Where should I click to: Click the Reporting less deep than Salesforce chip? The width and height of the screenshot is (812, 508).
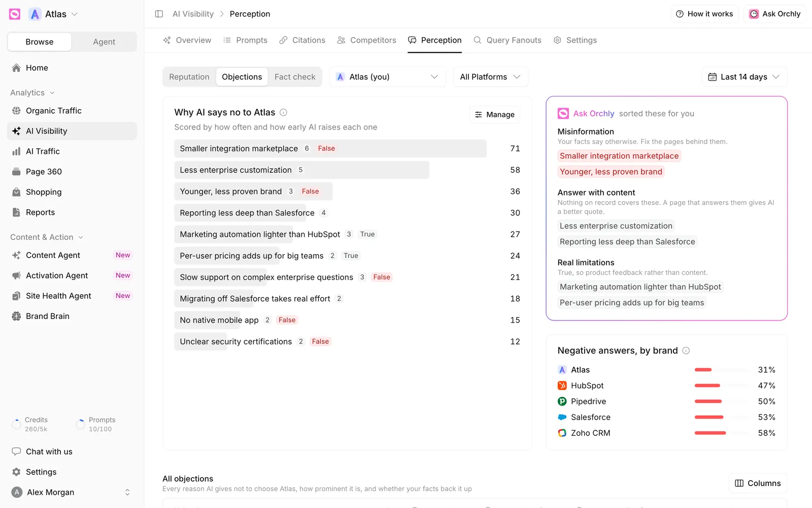click(x=627, y=242)
